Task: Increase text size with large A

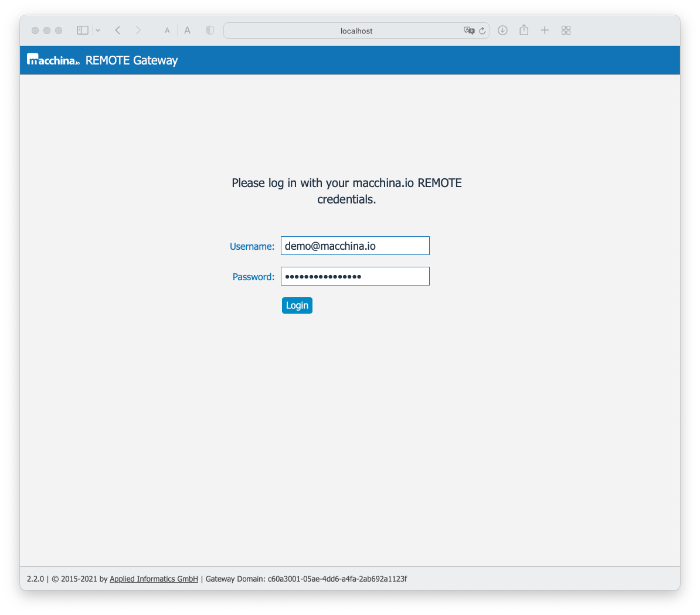Action: 188,30
